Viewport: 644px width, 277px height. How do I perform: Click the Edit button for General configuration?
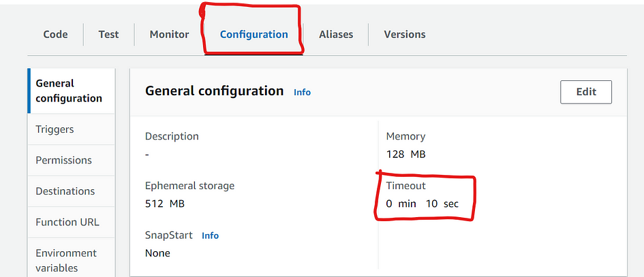586,92
